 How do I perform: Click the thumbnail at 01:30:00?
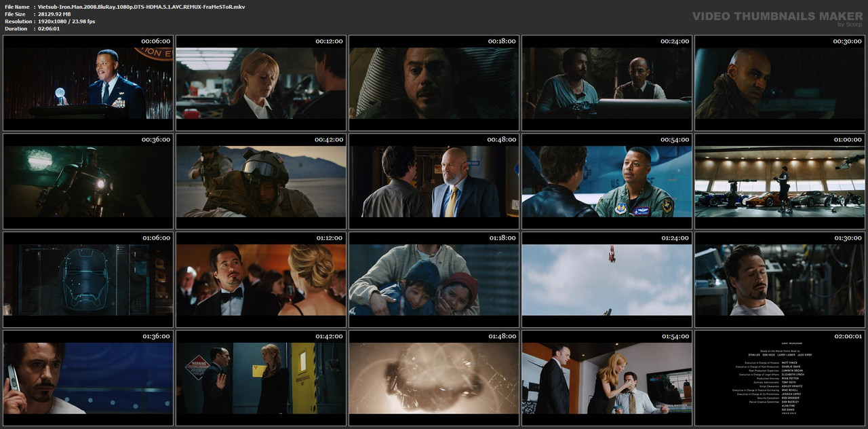tap(780, 280)
